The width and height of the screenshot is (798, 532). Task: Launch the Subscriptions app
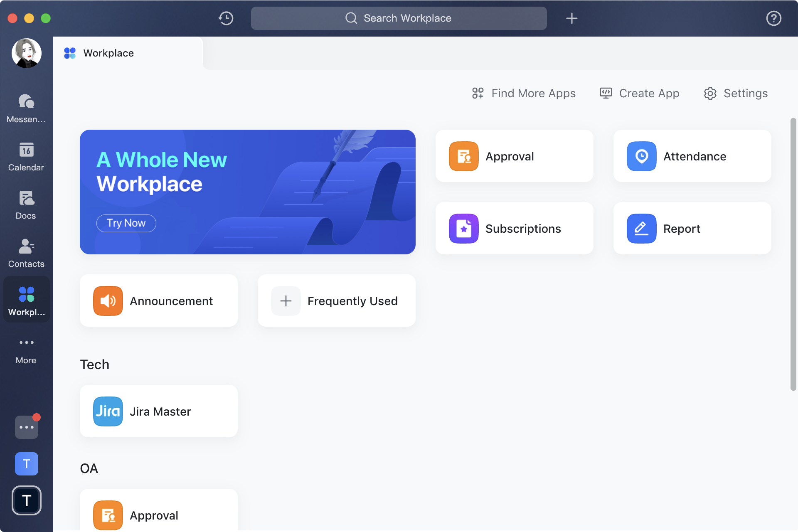coord(514,229)
